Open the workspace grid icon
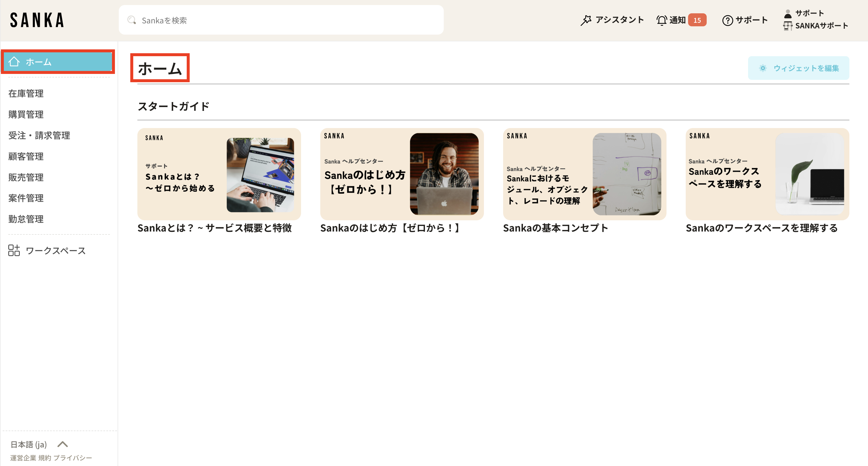868x466 pixels. pos(14,250)
